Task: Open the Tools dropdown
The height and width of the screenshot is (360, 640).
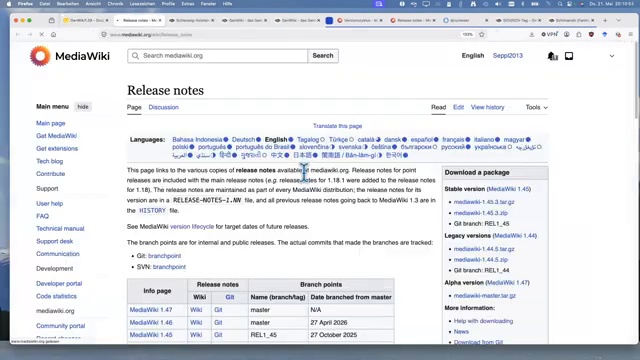Action: 536,107
